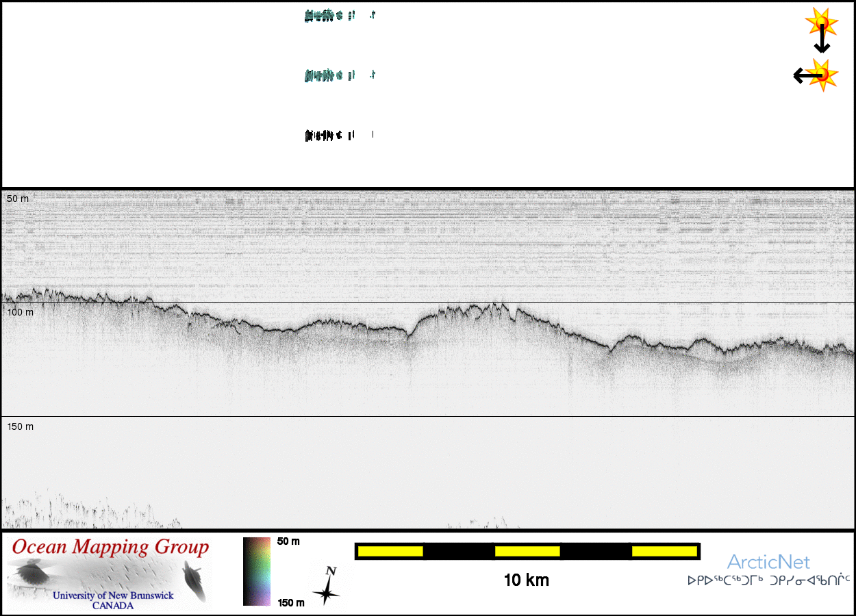Click the ArcticNet logo
Screen dimensions: 856x616
click(x=768, y=563)
